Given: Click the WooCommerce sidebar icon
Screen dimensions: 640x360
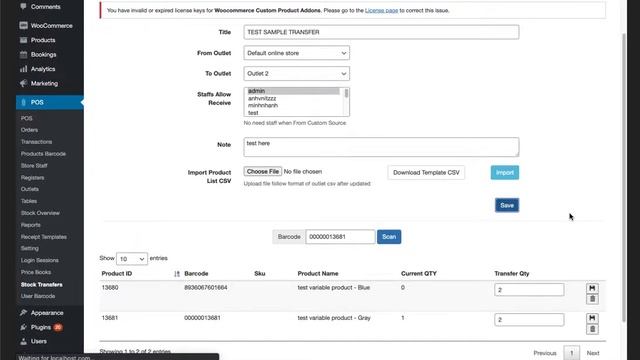Looking at the screenshot, I should (x=23, y=25).
